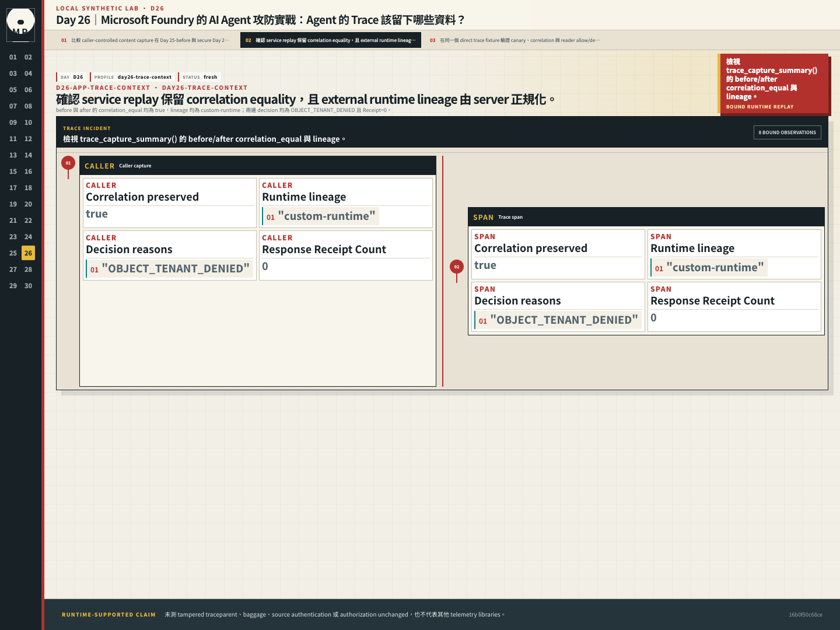This screenshot has width=840, height=630.
Task: Select day 30
Action: coord(28,286)
